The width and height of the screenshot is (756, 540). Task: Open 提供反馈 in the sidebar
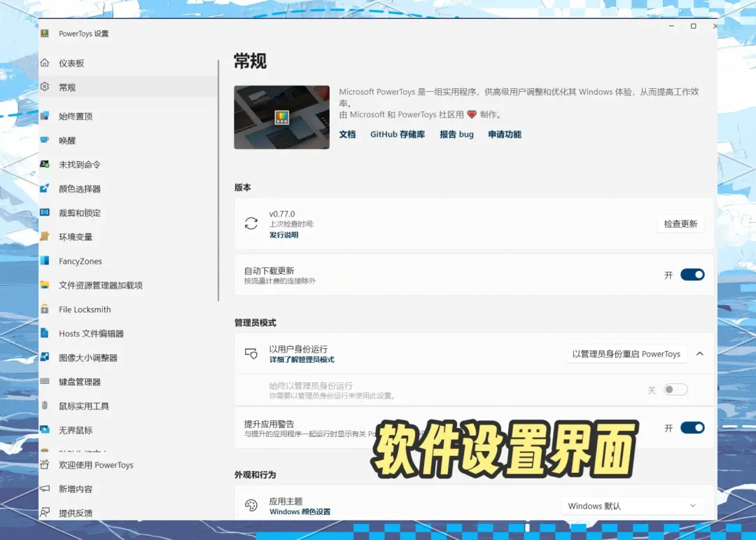pos(128,512)
